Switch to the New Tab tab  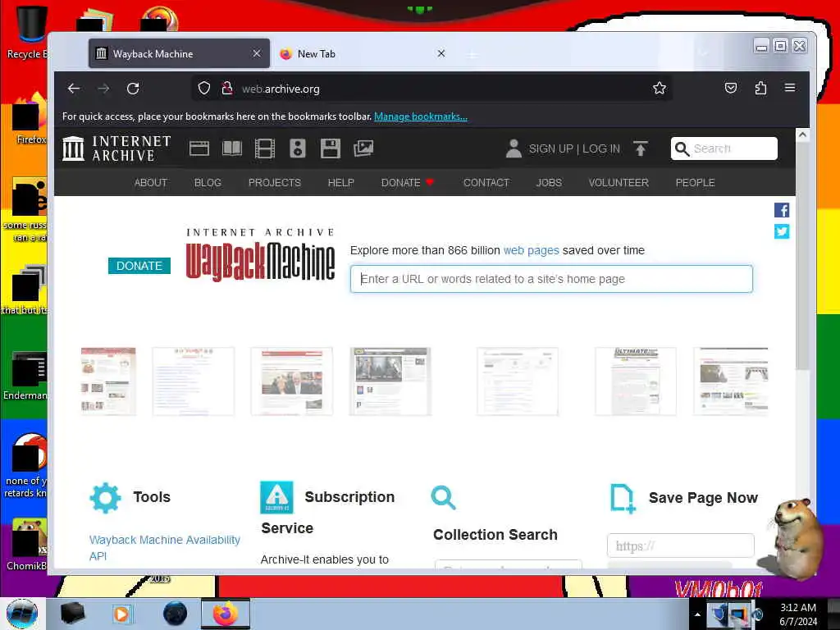coord(364,53)
